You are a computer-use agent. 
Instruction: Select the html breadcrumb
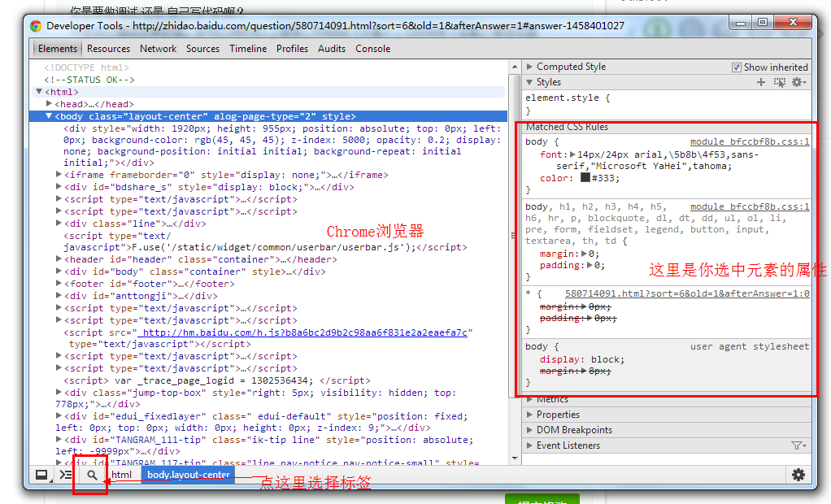pos(121,475)
